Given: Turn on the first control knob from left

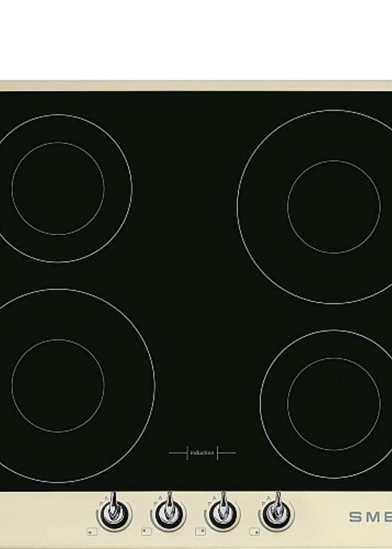Looking at the screenshot, I should pos(114,514).
